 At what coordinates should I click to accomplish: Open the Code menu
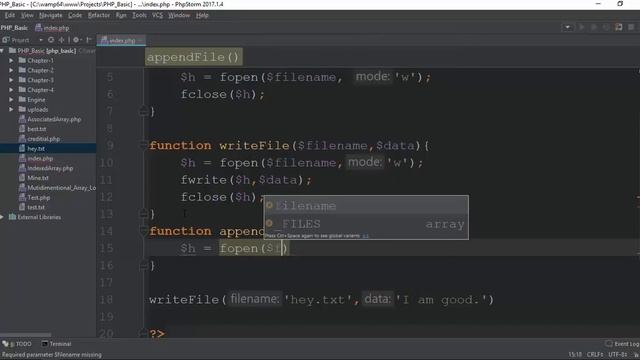coord(75,15)
